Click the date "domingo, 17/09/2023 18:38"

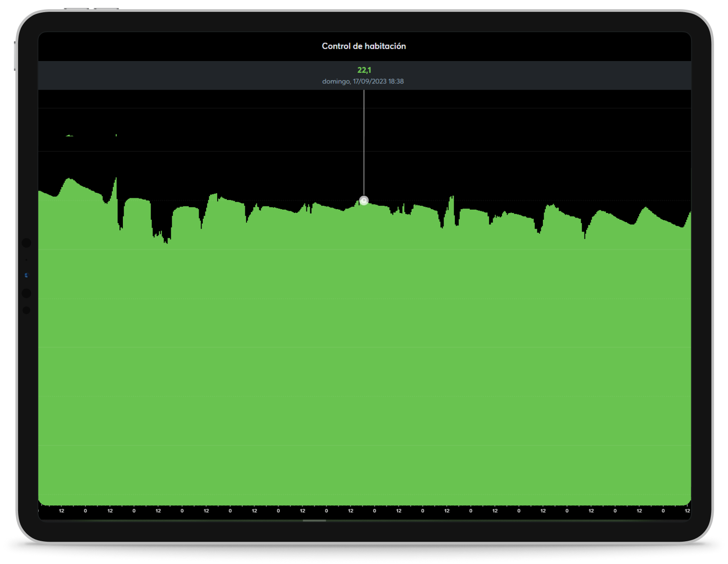(x=363, y=81)
